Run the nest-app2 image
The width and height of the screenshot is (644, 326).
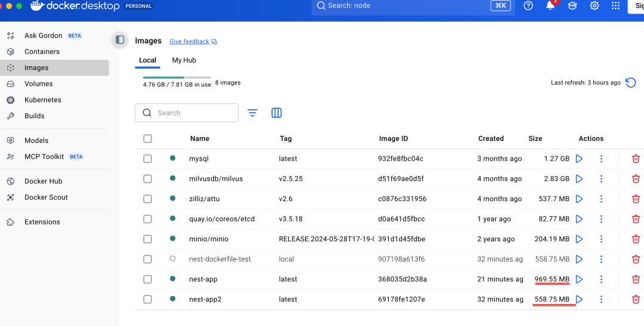(x=579, y=299)
